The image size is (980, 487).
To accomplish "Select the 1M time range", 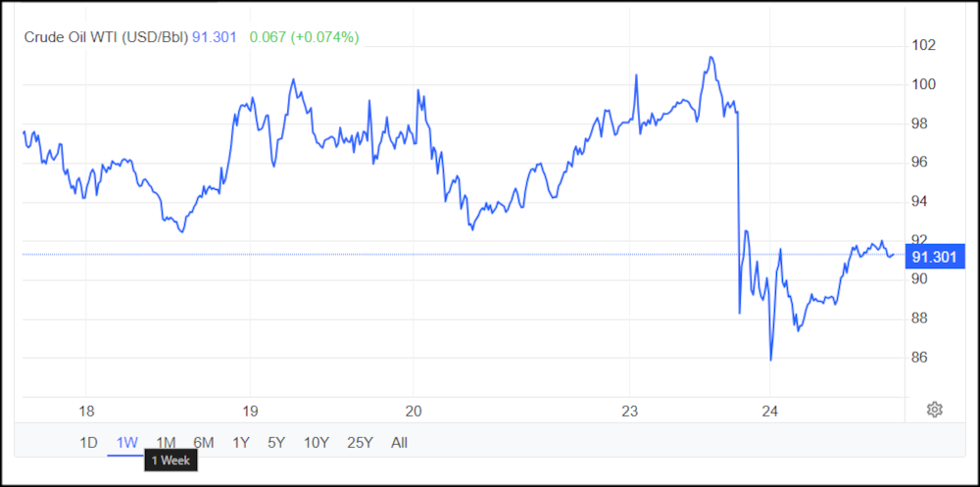I will pyautogui.click(x=166, y=443).
